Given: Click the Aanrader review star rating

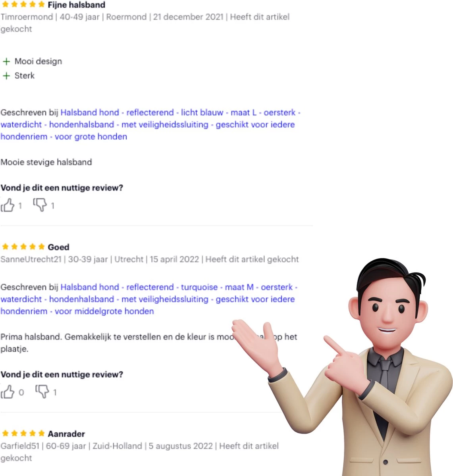Looking at the screenshot, I should coord(23,433).
